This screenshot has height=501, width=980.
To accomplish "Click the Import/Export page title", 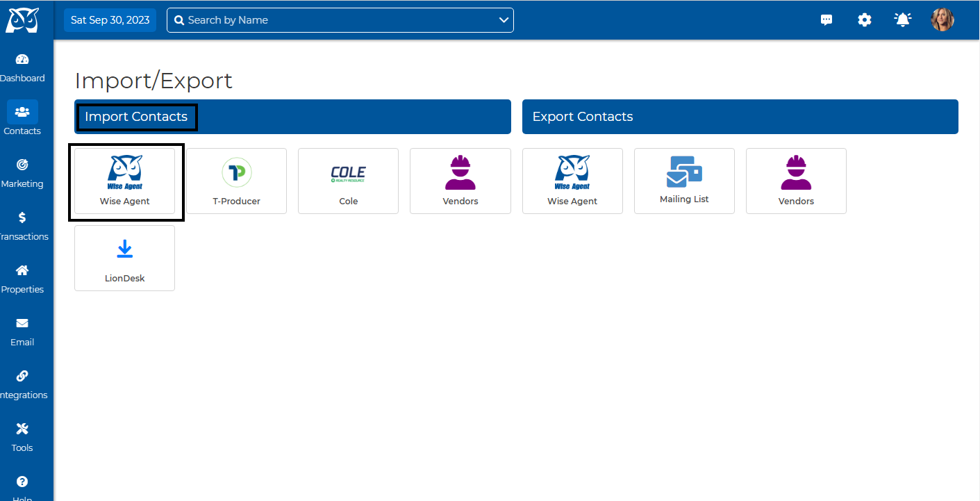I will [x=153, y=81].
